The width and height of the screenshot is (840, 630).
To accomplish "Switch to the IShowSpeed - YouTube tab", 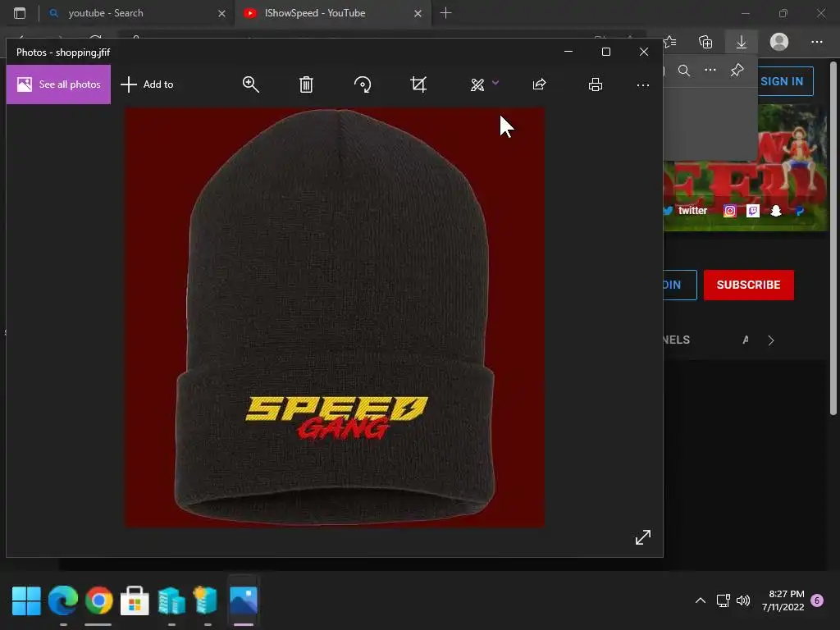I will [x=315, y=13].
